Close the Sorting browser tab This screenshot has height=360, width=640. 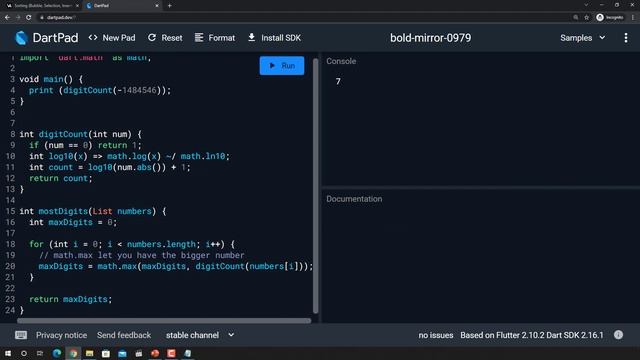coord(77,6)
